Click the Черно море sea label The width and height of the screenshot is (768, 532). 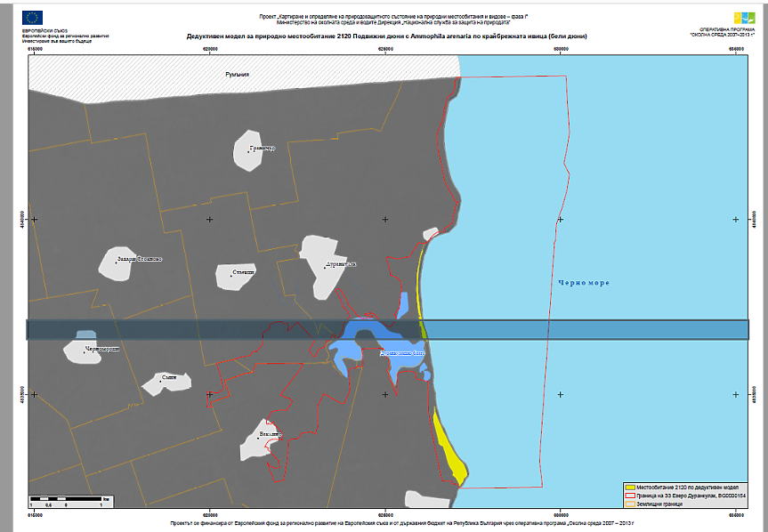tap(584, 282)
